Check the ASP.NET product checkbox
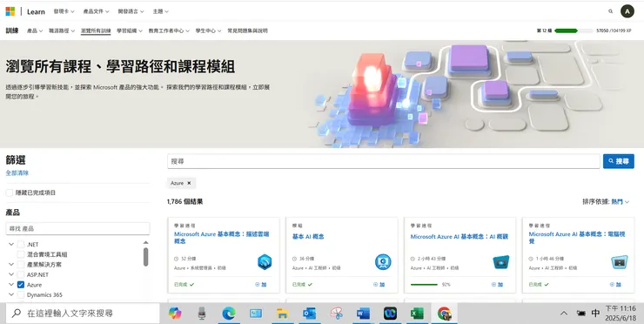644x324 pixels. coord(21,274)
